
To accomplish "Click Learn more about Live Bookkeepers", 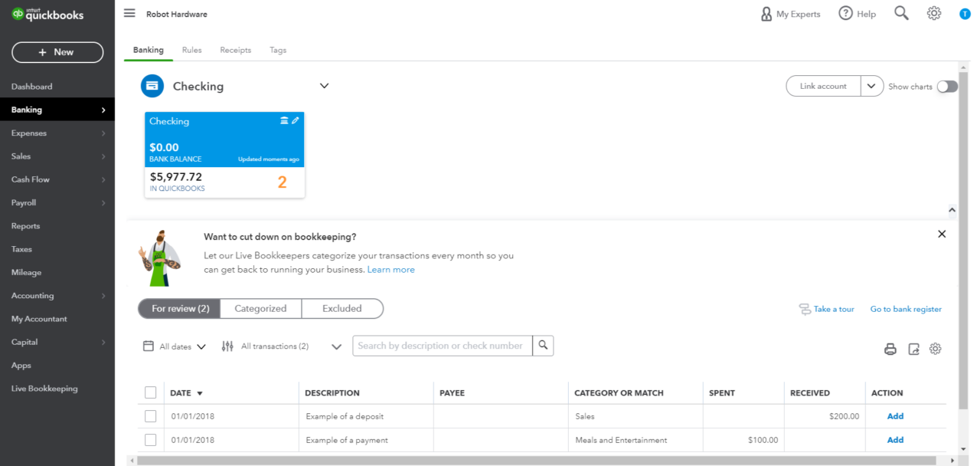I will [x=390, y=269].
